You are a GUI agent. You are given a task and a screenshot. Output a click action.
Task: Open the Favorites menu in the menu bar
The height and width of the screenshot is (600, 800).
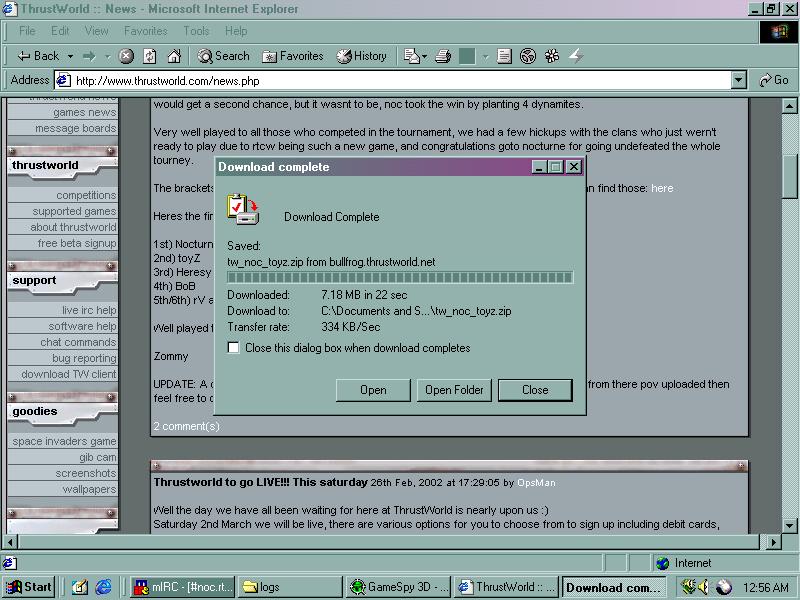coord(145,31)
